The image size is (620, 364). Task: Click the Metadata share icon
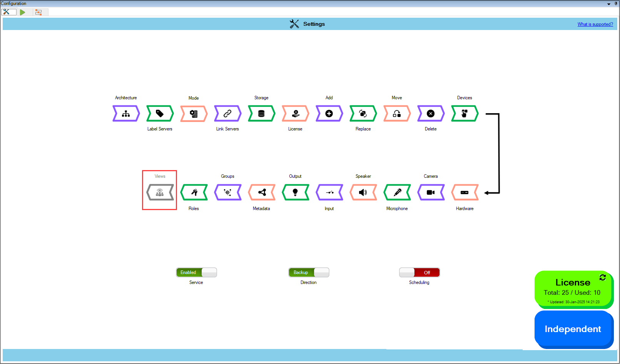click(x=262, y=192)
